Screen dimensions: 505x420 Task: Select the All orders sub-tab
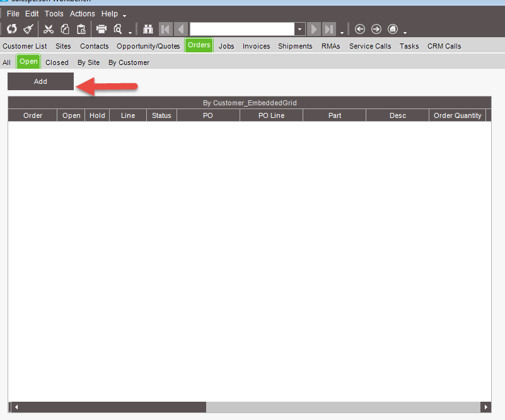pyautogui.click(x=6, y=62)
